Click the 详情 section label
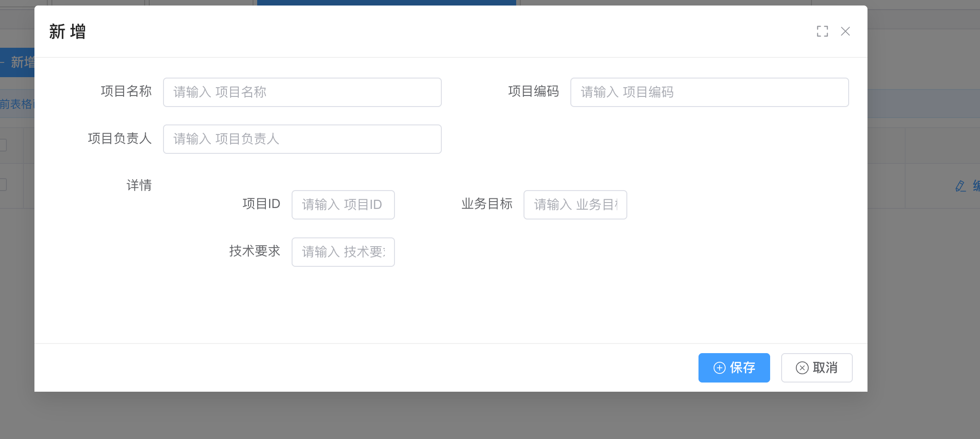The width and height of the screenshot is (980, 439). 139,185
